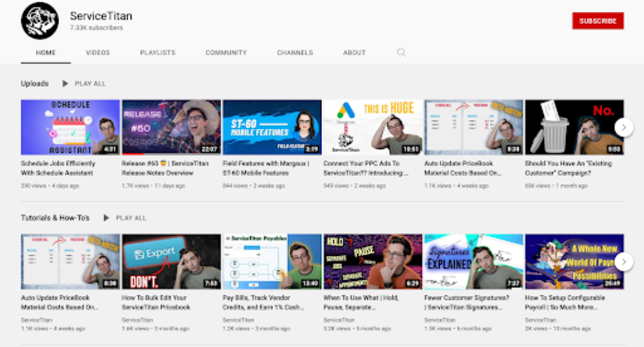
Task: Select the Channels tab
Action: pyautogui.click(x=295, y=52)
